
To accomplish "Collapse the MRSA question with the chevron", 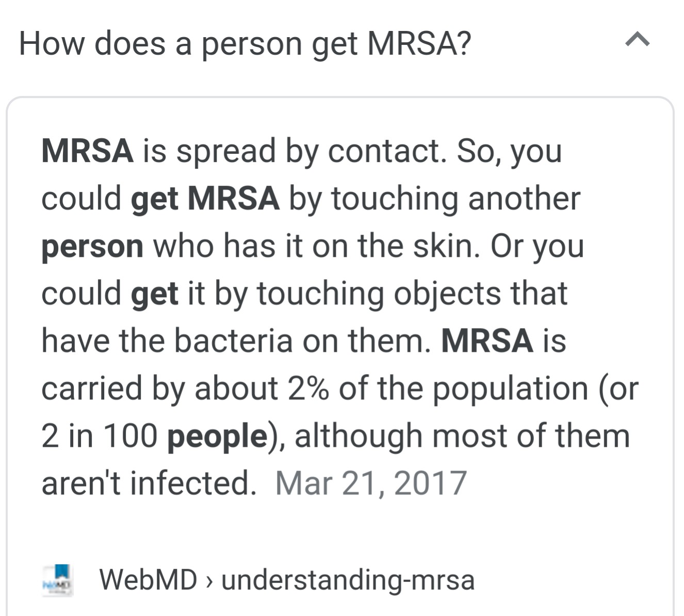I will [638, 40].
